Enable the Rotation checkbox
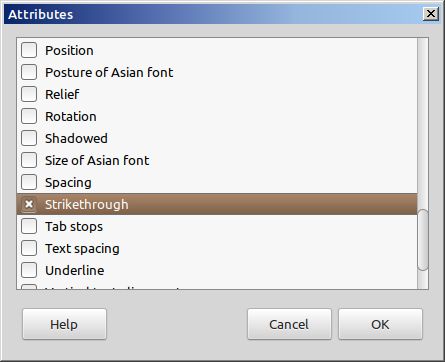This screenshot has height=362, width=445. click(29, 116)
